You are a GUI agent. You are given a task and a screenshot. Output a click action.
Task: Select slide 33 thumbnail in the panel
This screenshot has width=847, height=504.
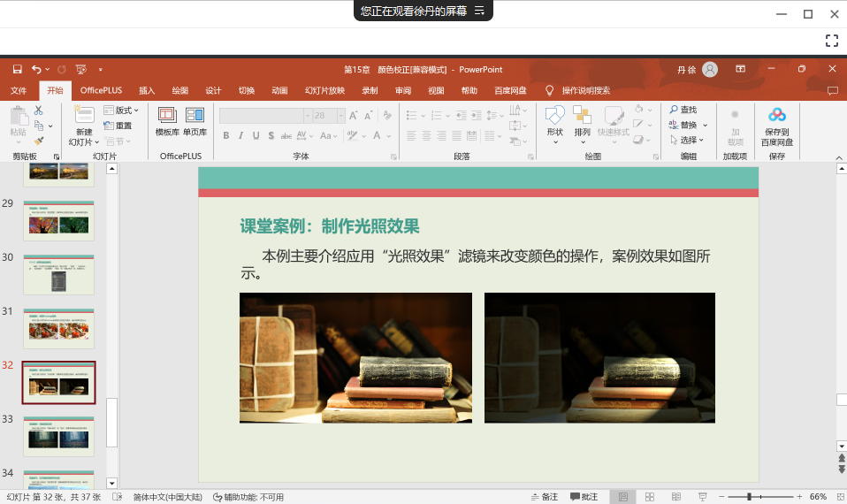58,437
